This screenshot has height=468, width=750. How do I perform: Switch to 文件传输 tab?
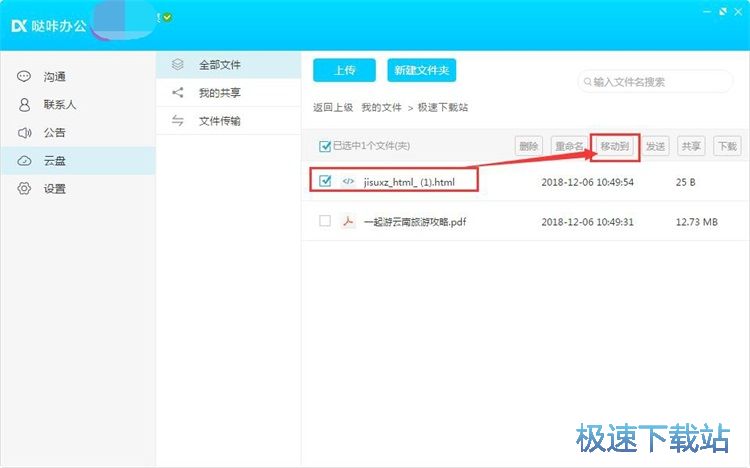229,121
